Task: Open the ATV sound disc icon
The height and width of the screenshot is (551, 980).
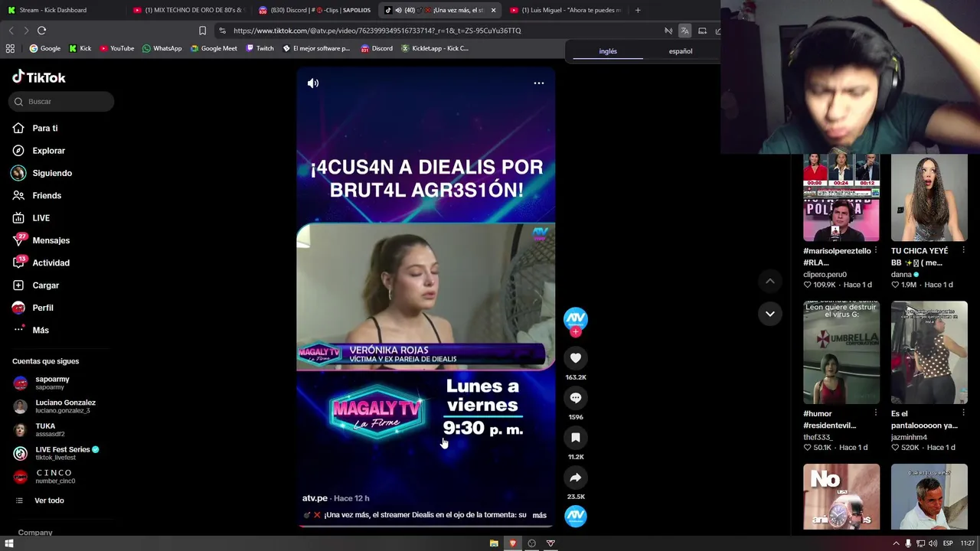Action: (x=576, y=516)
